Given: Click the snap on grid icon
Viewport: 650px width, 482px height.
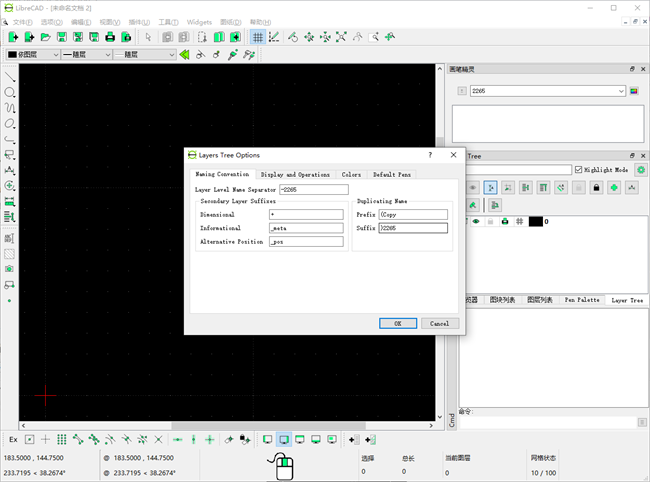Looking at the screenshot, I should point(61,439).
